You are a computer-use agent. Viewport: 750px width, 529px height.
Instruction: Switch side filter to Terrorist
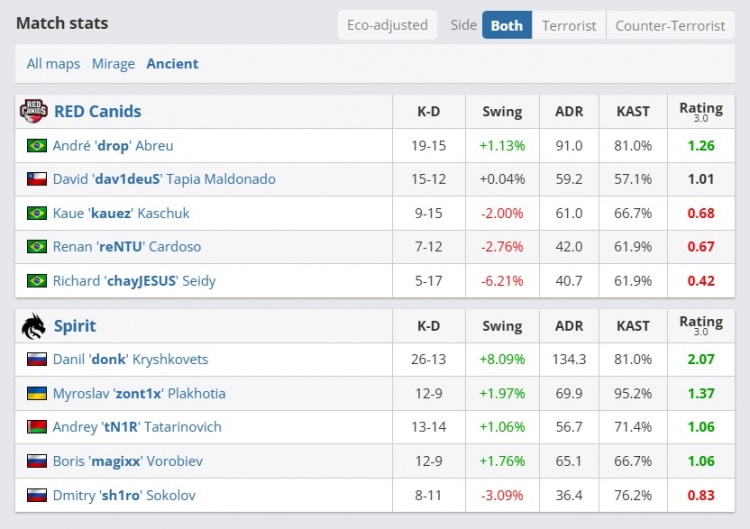(x=569, y=25)
